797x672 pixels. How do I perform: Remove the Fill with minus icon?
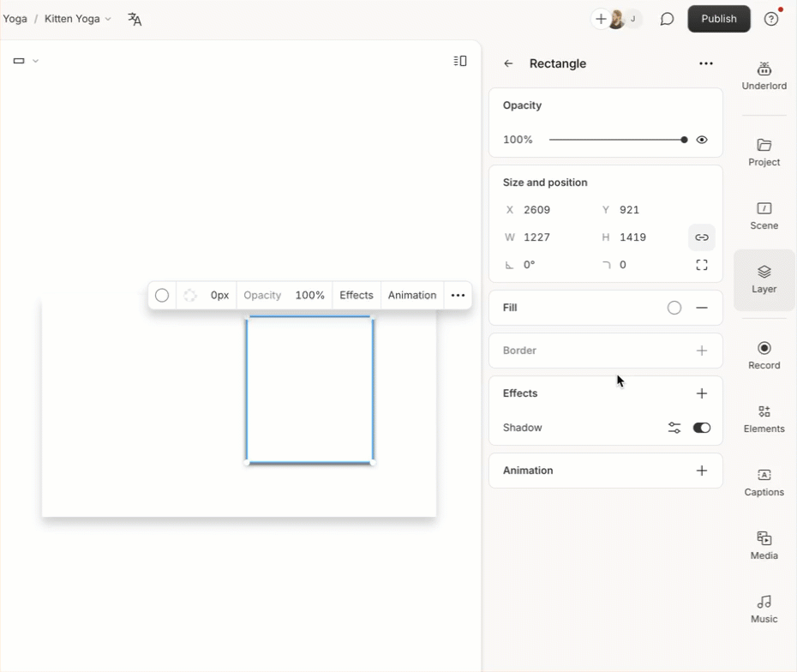click(702, 308)
